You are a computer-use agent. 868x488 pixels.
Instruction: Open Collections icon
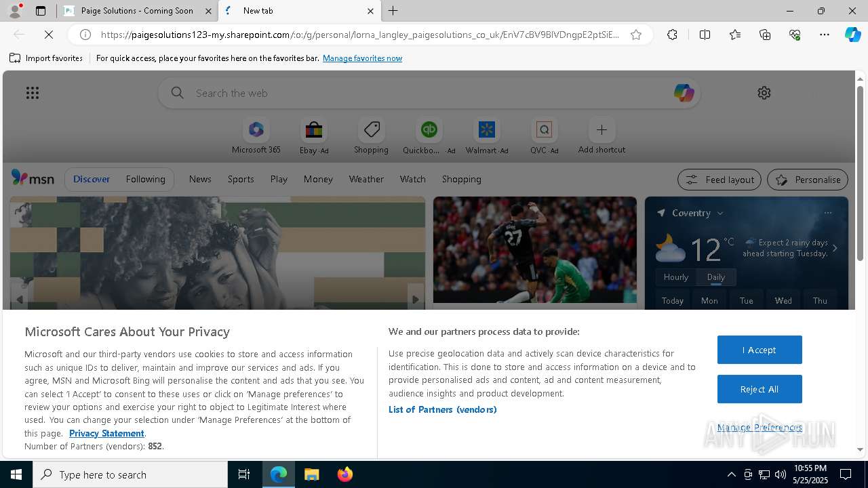(765, 35)
